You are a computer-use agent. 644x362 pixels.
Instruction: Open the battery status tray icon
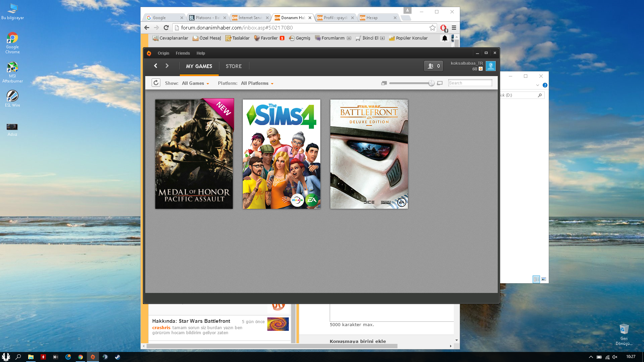pos(599,357)
